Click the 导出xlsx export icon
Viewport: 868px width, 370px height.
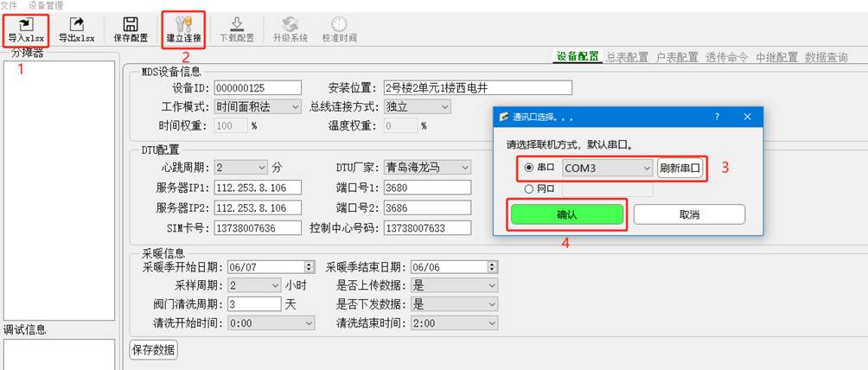click(77, 23)
